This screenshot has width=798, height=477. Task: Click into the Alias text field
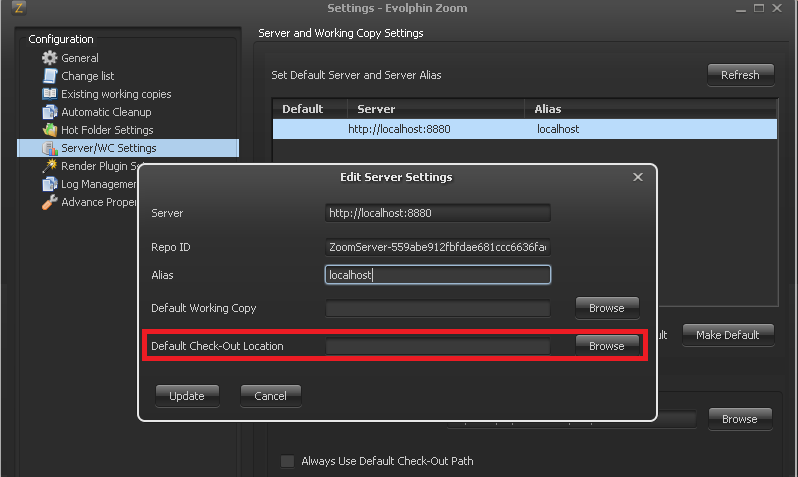(x=438, y=275)
